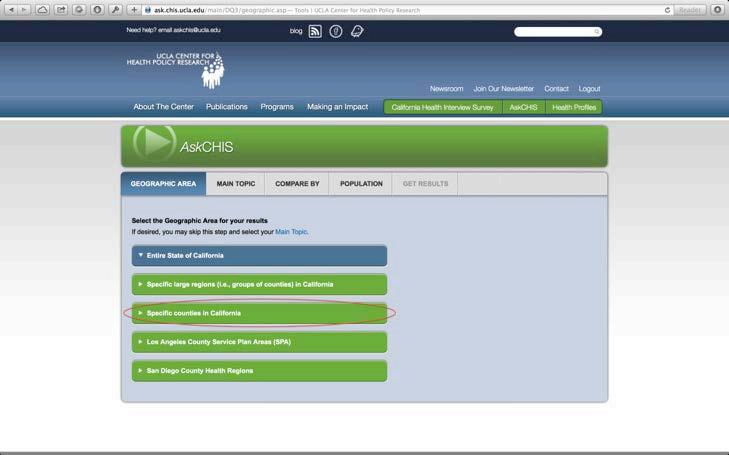Screen dimensions: 729x455
Task: Click the key-shaped toolbar icon
Action: (115, 9)
